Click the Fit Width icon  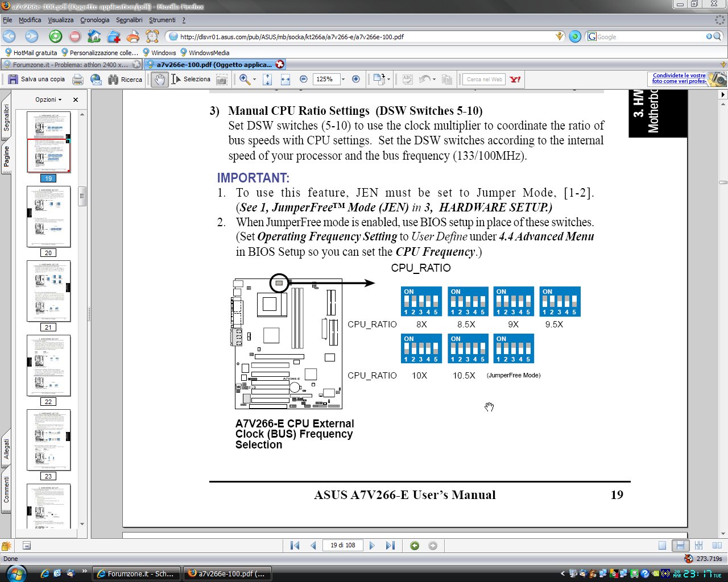point(286,80)
